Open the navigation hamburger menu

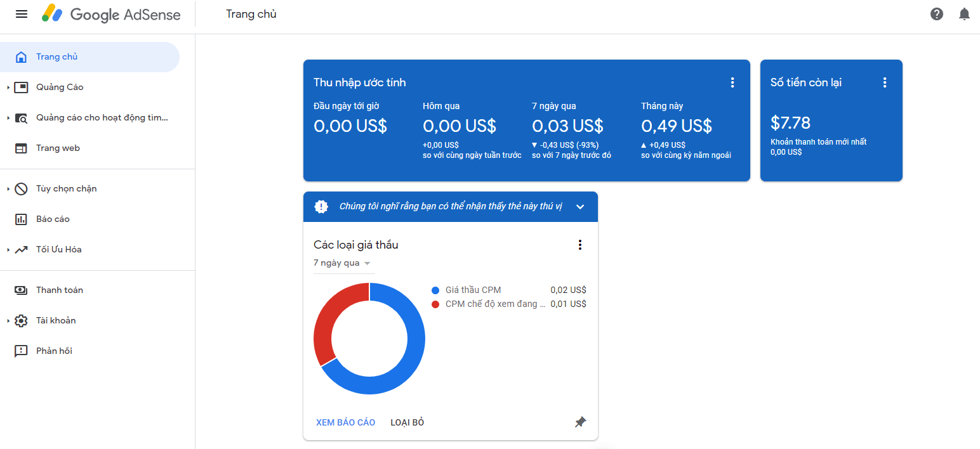[21, 13]
